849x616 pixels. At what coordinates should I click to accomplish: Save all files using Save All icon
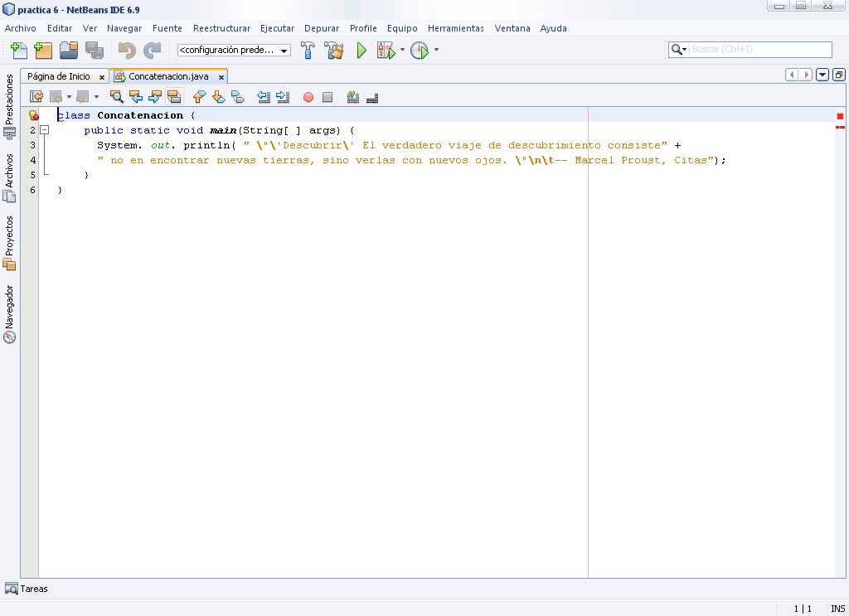pyautogui.click(x=95, y=50)
